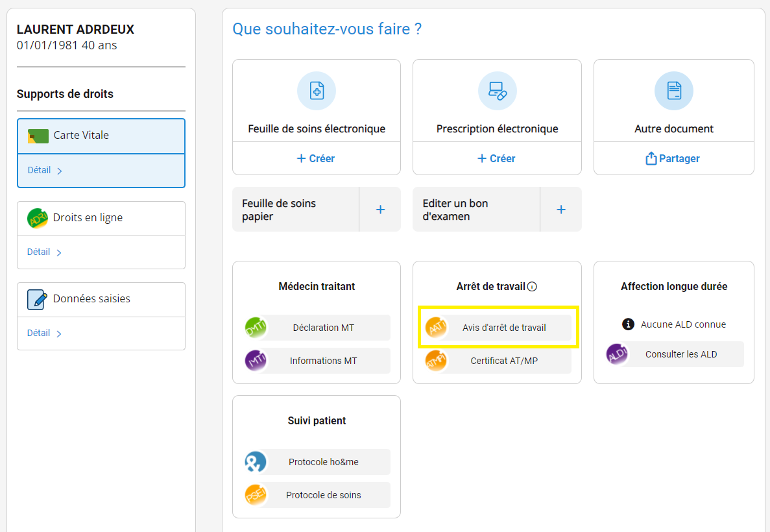The height and width of the screenshot is (532, 770).
Task: Click Créer under Prescription électronique
Action: (x=496, y=158)
